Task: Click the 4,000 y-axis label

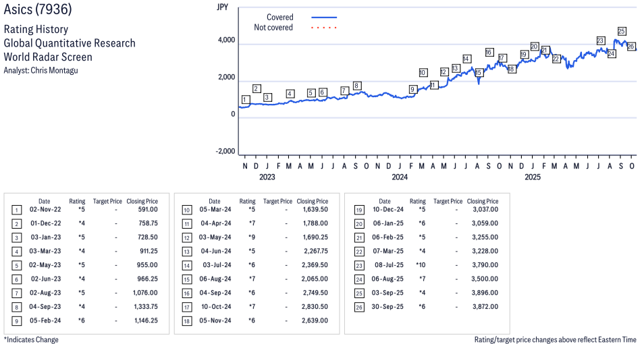Action: [x=225, y=40]
